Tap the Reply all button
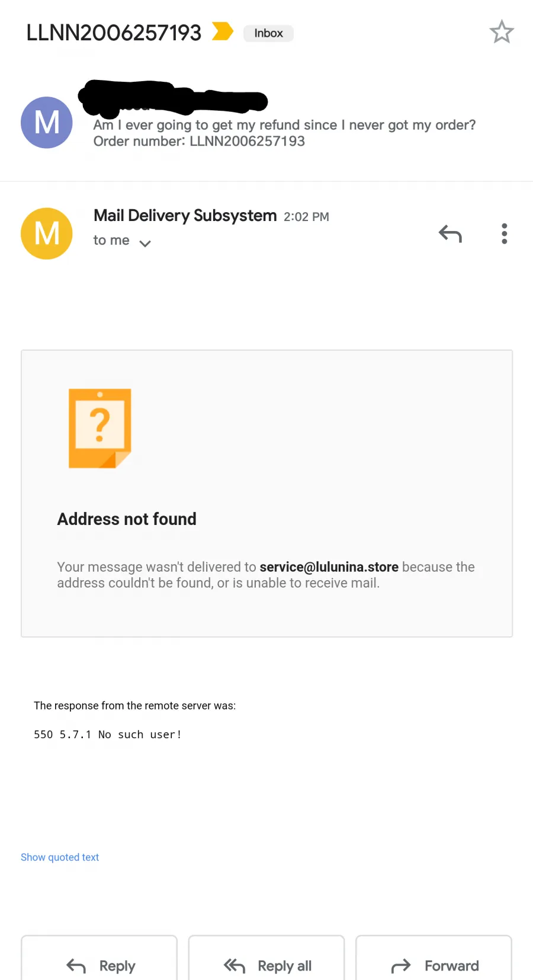 266,958
